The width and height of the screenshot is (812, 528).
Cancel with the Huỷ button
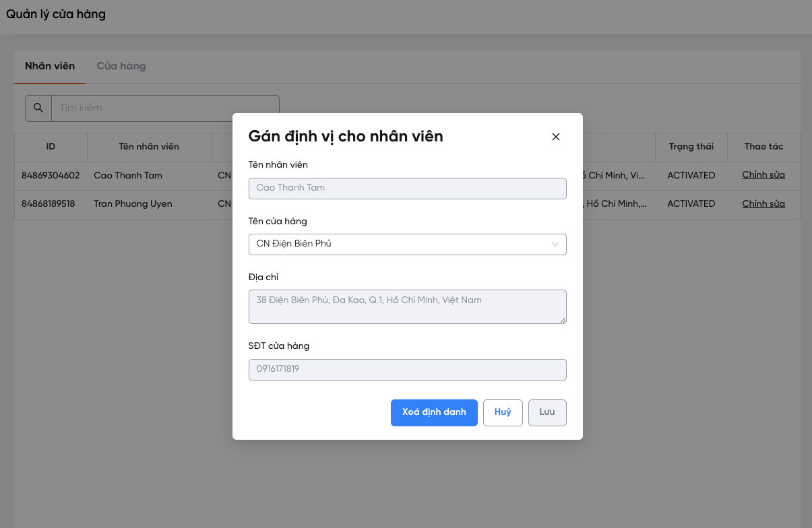click(x=503, y=413)
